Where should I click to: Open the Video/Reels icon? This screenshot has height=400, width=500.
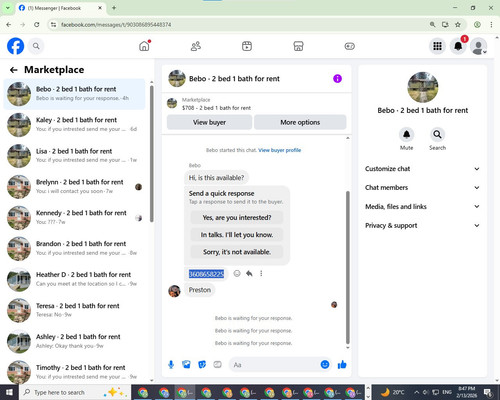[x=247, y=46]
